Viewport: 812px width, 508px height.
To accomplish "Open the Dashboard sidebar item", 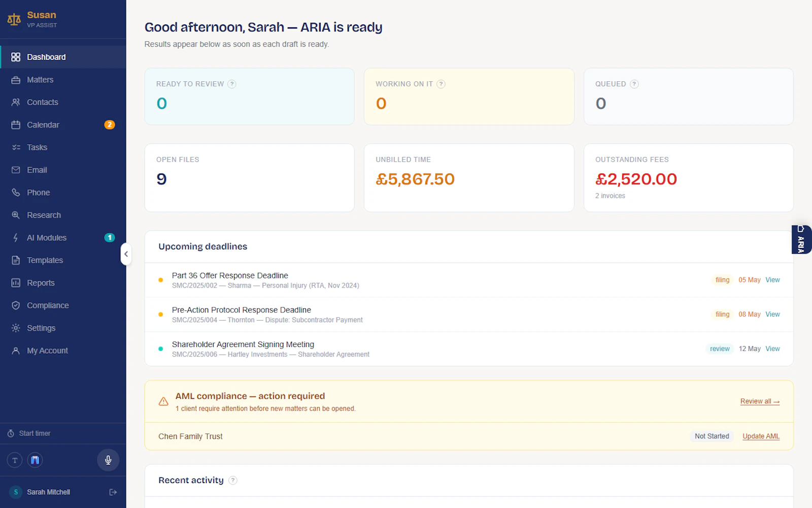I will (x=63, y=57).
